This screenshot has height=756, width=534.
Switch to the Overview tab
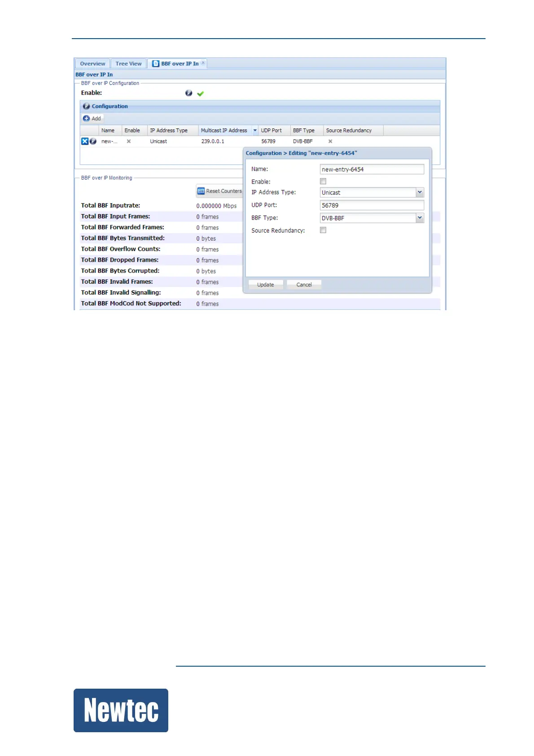click(x=92, y=64)
